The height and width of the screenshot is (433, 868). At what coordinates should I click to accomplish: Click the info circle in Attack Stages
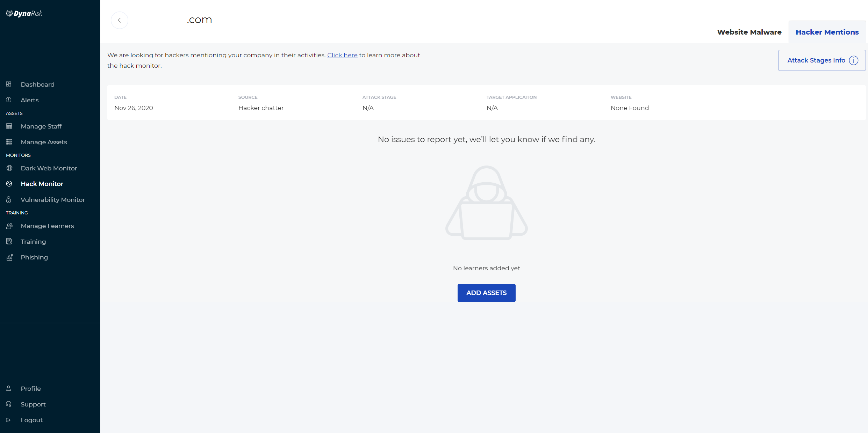853,60
